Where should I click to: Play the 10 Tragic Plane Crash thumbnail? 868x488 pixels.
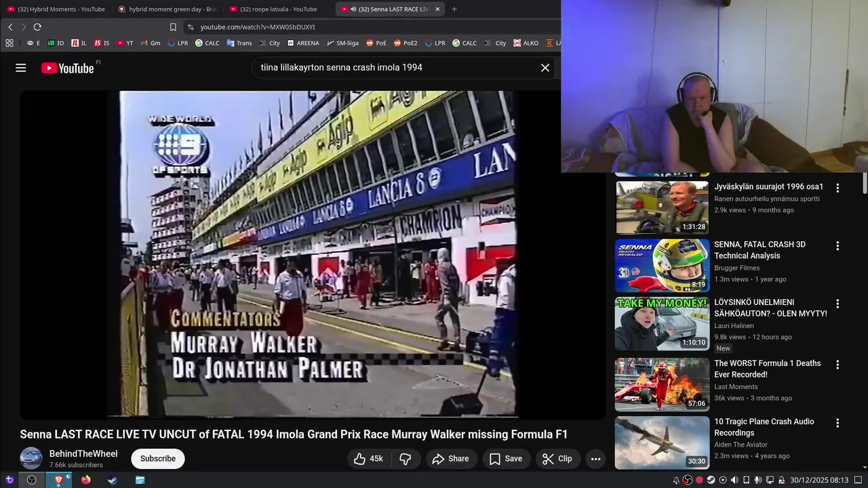tap(662, 443)
